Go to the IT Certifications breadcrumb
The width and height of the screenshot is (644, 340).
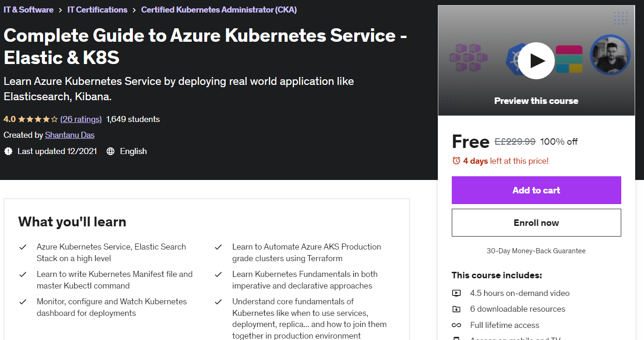pyautogui.click(x=98, y=10)
